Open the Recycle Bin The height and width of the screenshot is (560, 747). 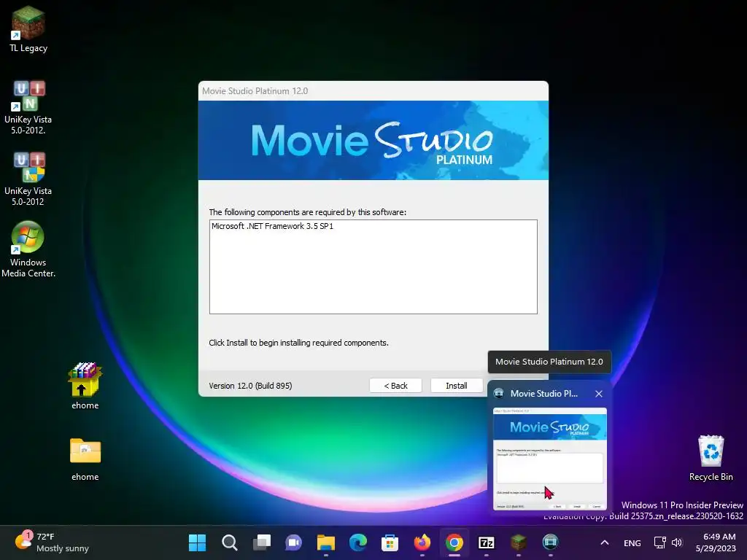[711, 458]
